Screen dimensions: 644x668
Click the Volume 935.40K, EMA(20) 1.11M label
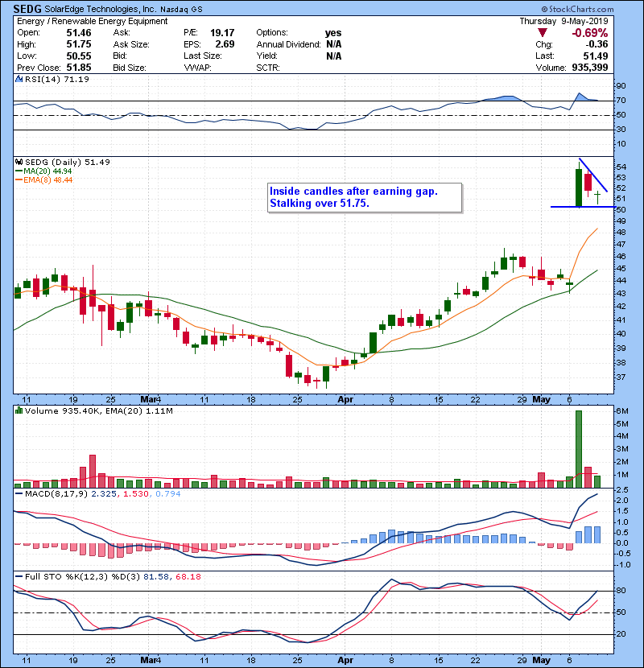(x=99, y=410)
